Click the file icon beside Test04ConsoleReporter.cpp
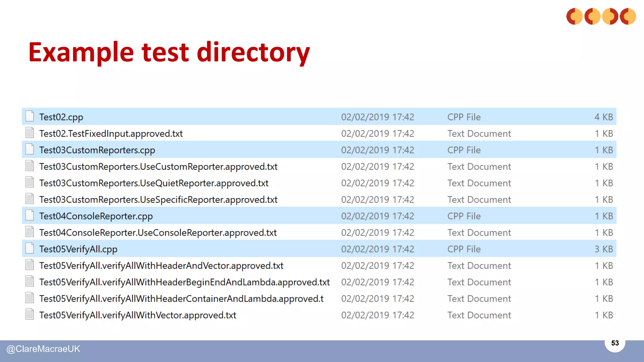 click(x=30, y=215)
